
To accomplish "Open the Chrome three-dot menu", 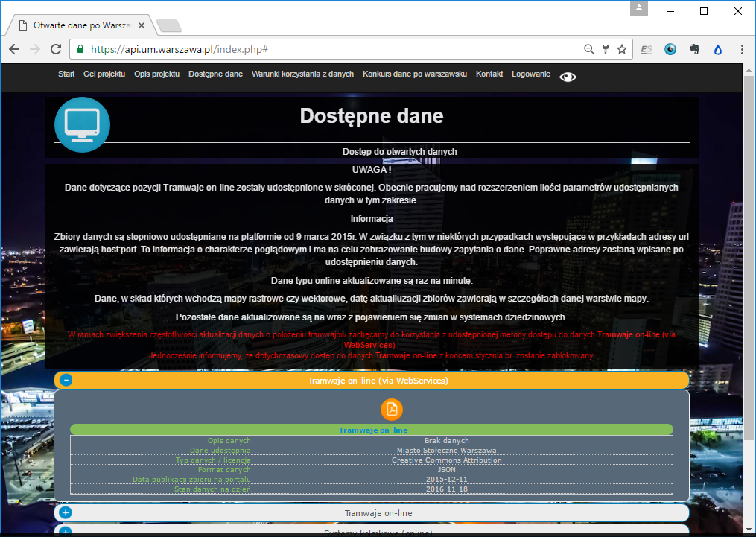I will pyautogui.click(x=742, y=49).
